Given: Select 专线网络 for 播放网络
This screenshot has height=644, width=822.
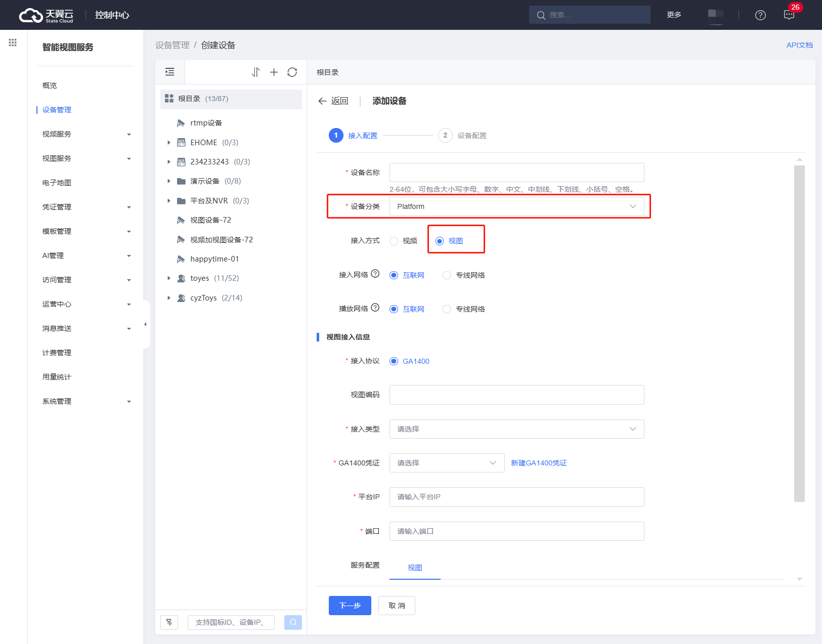Looking at the screenshot, I should pos(464,309).
